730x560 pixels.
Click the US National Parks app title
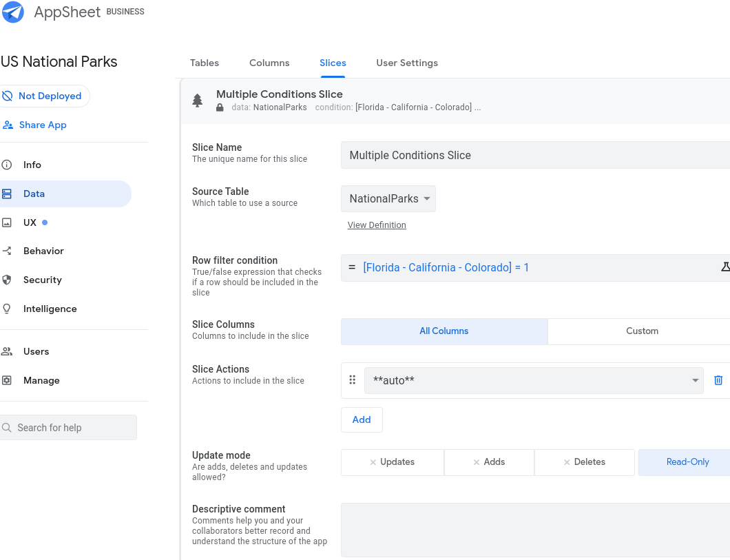coord(59,61)
